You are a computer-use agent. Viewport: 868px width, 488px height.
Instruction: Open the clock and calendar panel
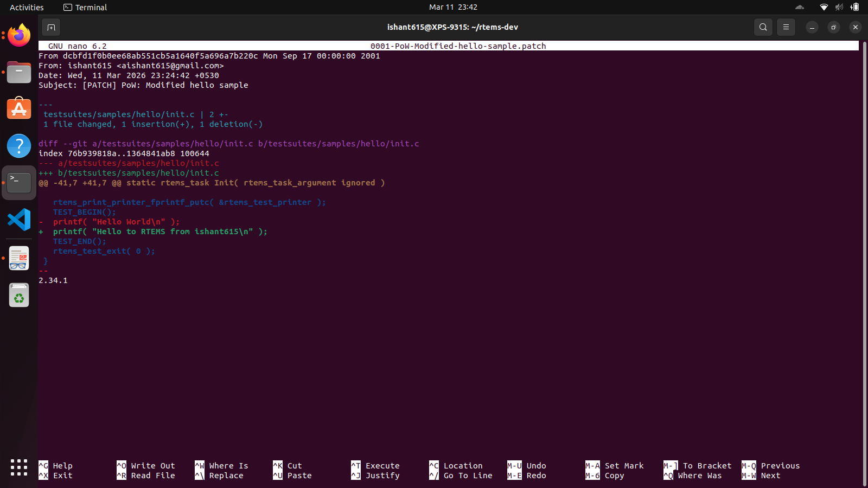point(453,7)
